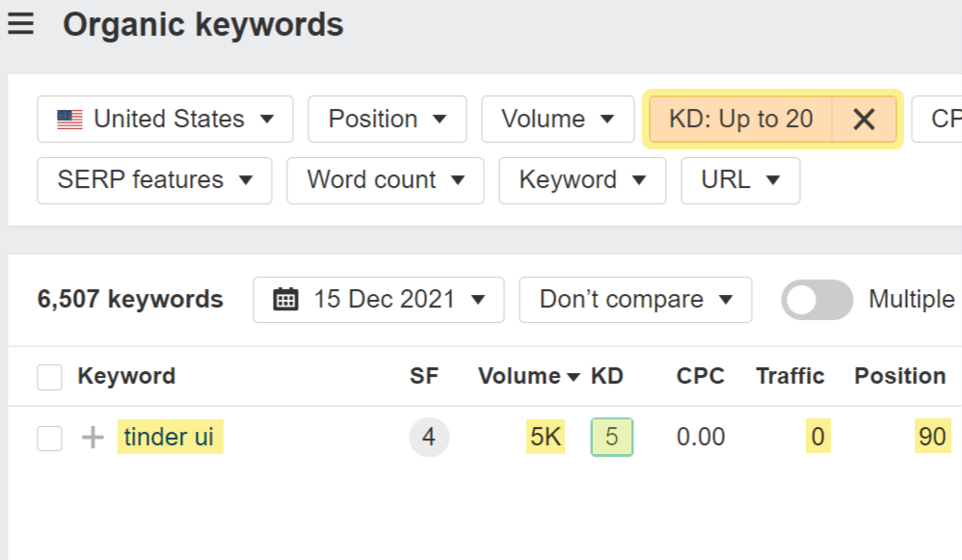Screen dimensions: 962x560
Task: Click the SF badge showing 4
Action: 428,438
